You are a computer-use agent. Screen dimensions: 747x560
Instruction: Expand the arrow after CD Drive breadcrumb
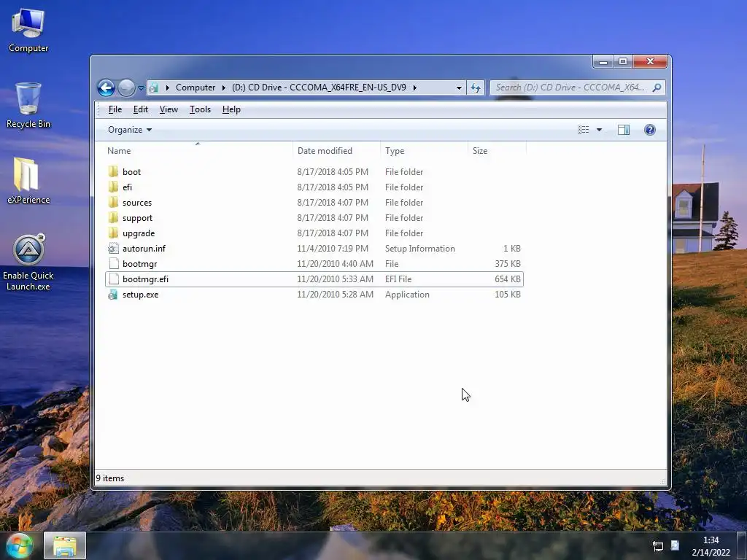415,87
